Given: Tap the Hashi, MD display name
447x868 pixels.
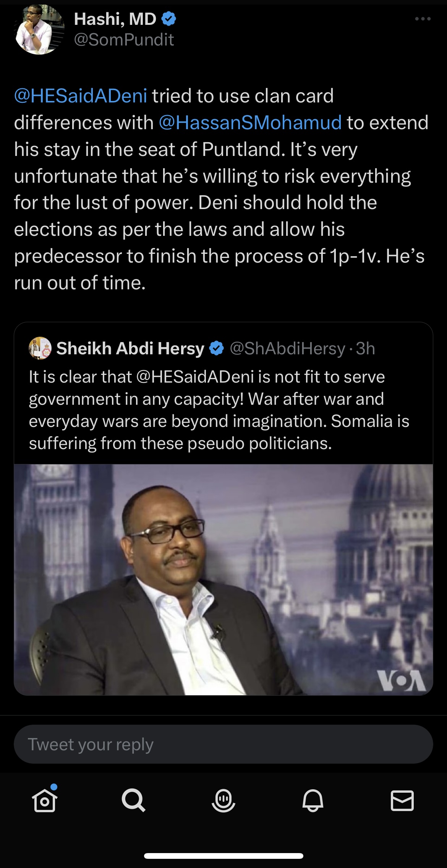Looking at the screenshot, I should click(x=115, y=19).
